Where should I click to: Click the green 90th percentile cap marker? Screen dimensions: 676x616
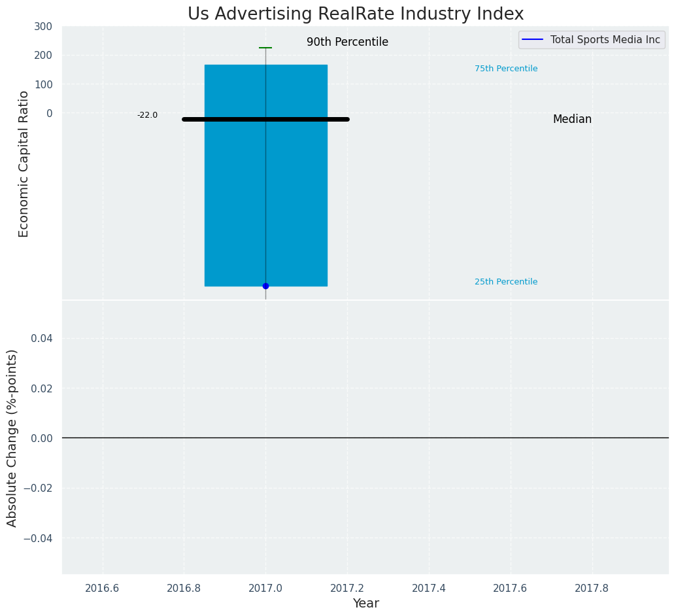[x=265, y=48]
